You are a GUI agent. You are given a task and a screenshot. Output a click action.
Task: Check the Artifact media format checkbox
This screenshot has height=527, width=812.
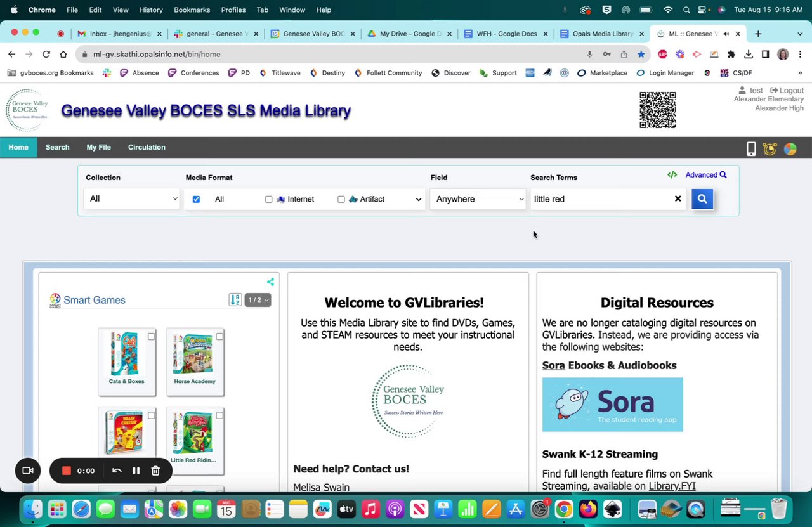[341, 199]
